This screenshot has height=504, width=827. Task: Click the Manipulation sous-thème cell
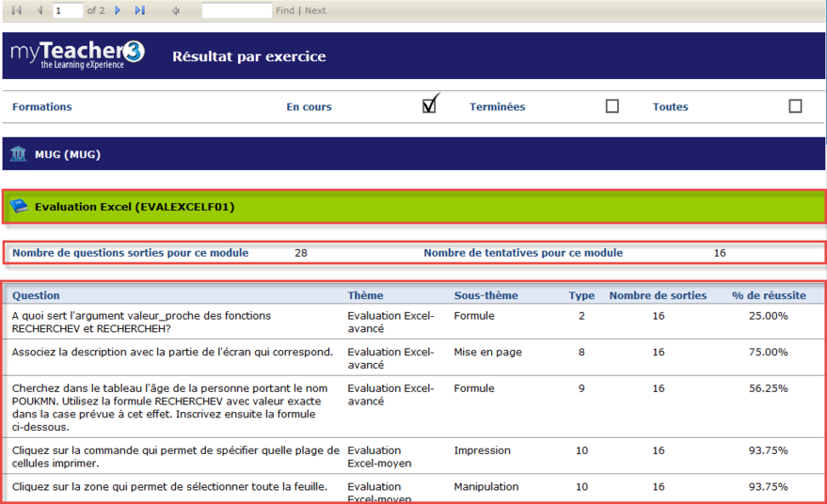pos(486,486)
